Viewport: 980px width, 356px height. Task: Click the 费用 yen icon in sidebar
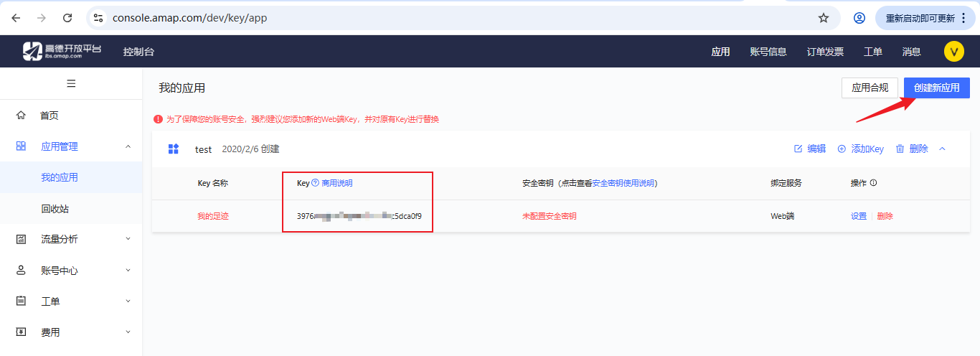(21, 332)
